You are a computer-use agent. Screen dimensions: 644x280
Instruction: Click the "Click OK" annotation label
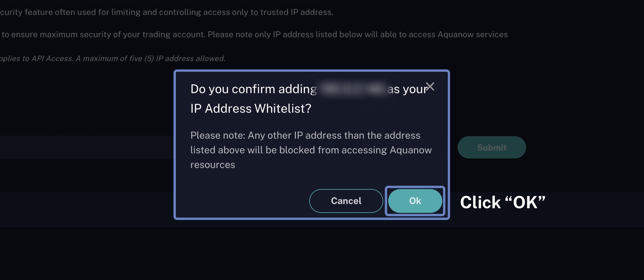pos(503,202)
